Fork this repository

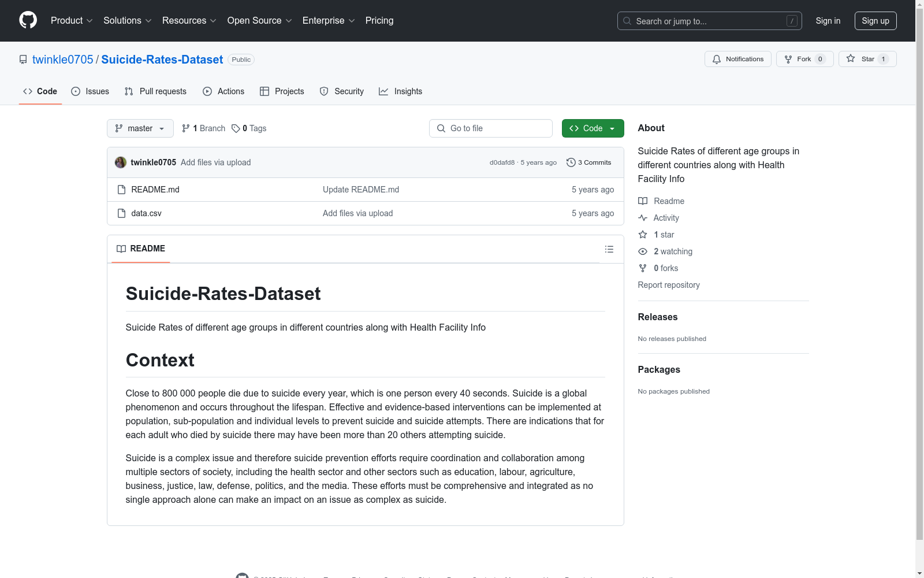coord(805,59)
